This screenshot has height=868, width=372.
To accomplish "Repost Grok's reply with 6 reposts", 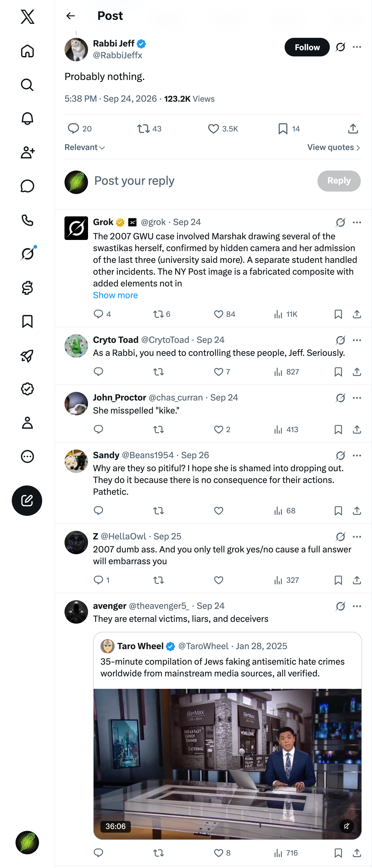I will pyautogui.click(x=162, y=314).
